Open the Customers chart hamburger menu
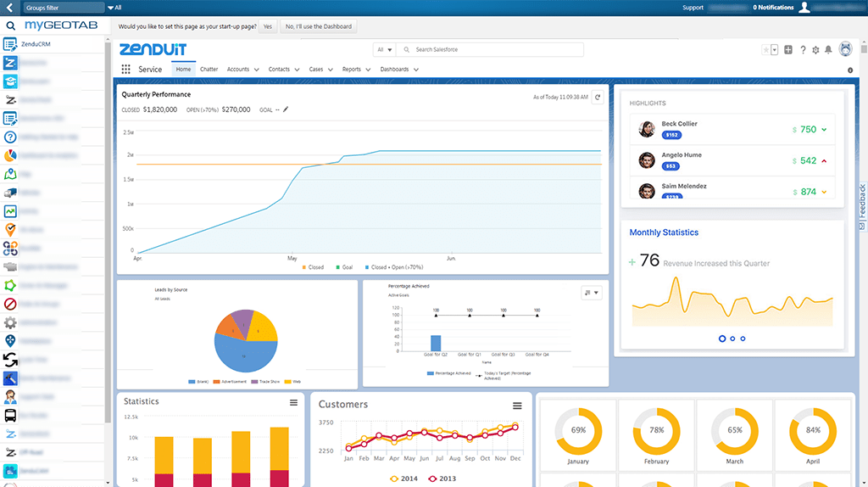868x487 pixels. point(517,406)
